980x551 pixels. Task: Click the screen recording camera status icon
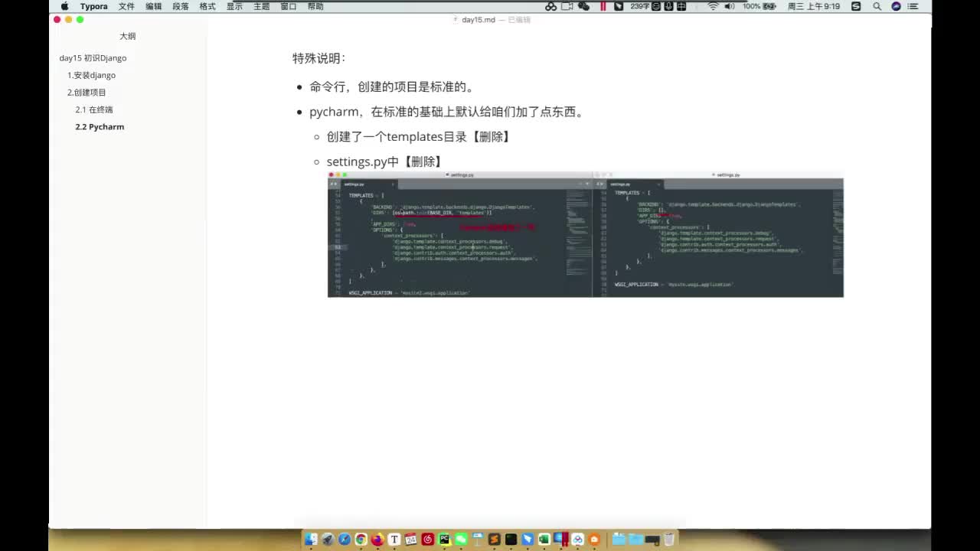tap(567, 6)
